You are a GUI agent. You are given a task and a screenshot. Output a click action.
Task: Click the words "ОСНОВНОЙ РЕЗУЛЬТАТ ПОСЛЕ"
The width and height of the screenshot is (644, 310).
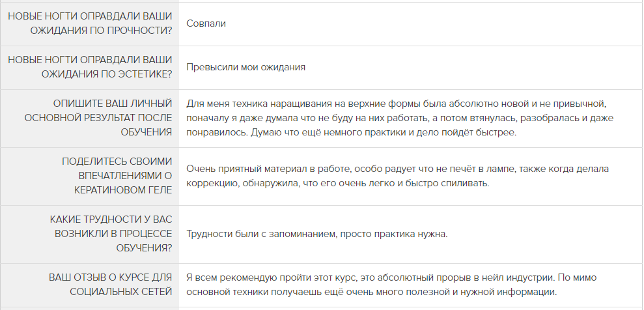[x=98, y=118]
